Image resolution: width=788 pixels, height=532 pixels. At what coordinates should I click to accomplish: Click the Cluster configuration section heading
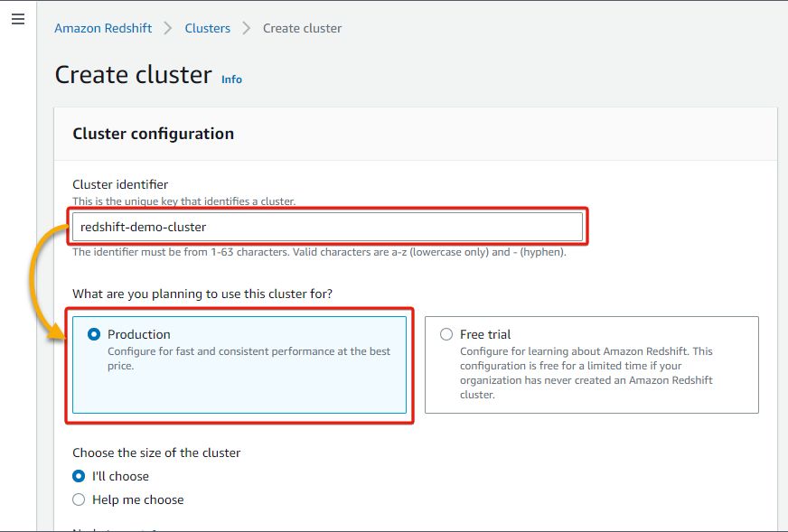tap(154, 134)
